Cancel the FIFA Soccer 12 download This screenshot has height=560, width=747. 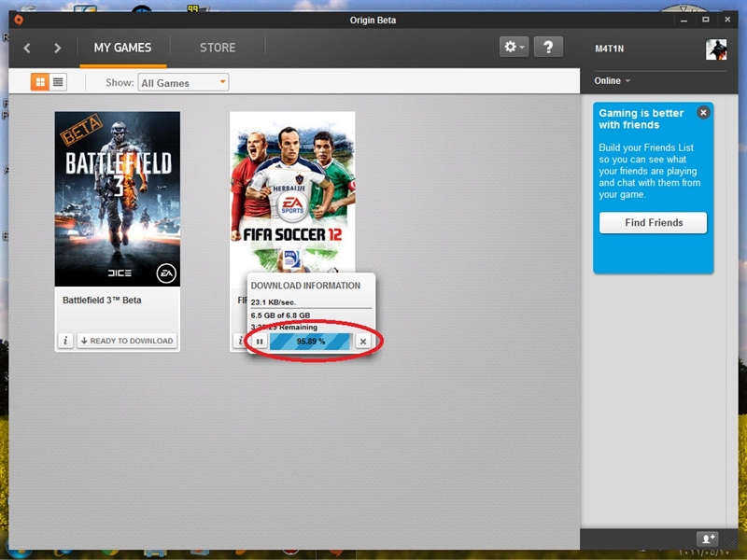click(363, 342)
